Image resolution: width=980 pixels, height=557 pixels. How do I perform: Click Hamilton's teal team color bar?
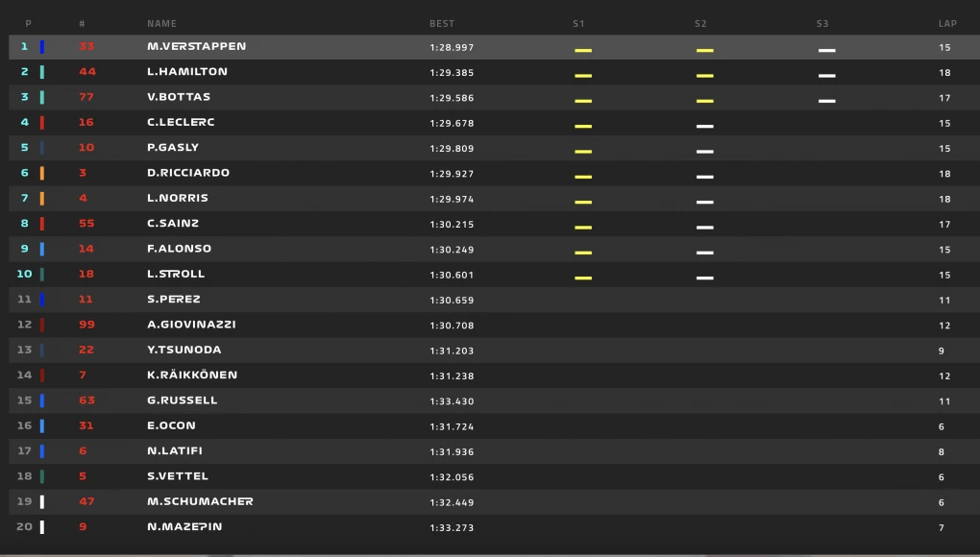point(42,72)
